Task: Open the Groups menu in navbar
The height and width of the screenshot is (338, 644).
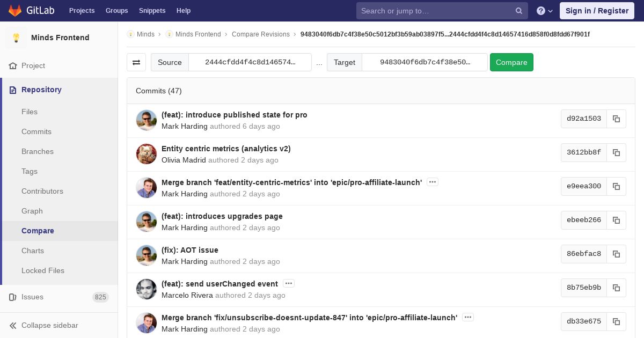Action: [116, 11]
